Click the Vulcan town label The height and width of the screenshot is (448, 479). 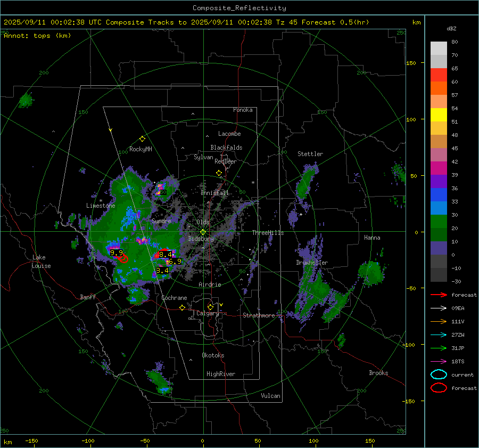pos(270,396)
